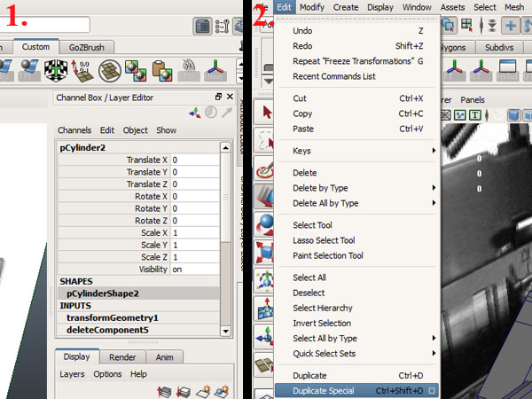Click Recent Commands List
This screenshot has height=399, width=532.
(334, 76)
